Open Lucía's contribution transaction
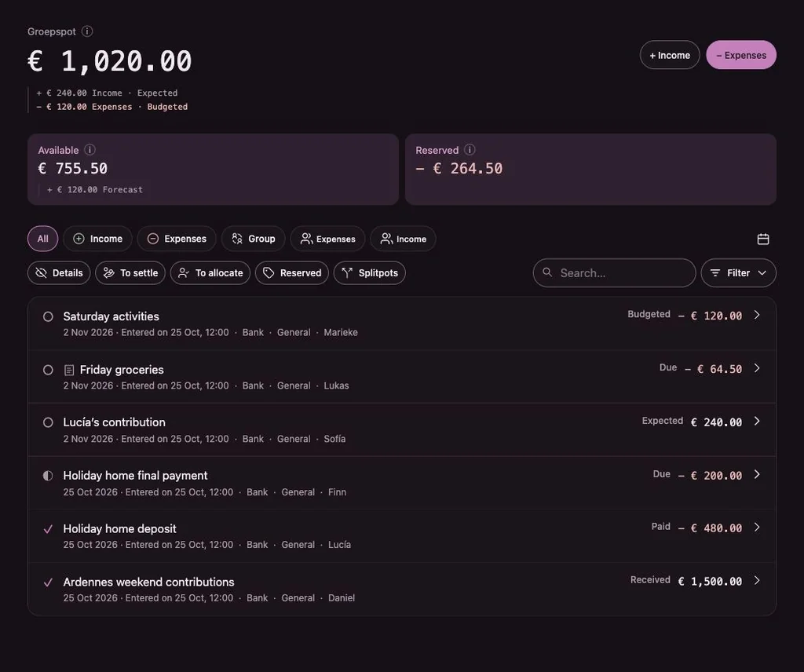 (x=402, y=429)
